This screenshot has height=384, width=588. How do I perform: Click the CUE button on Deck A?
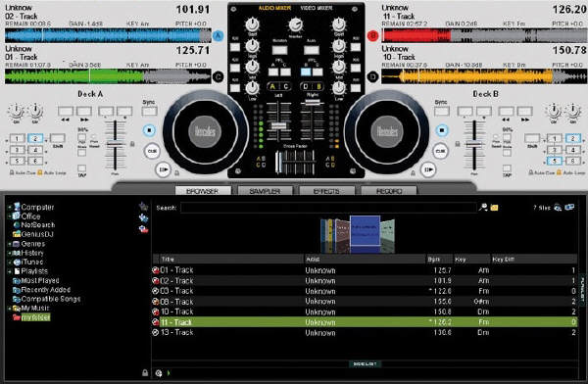pyautogui.click(x=152, y=151)
